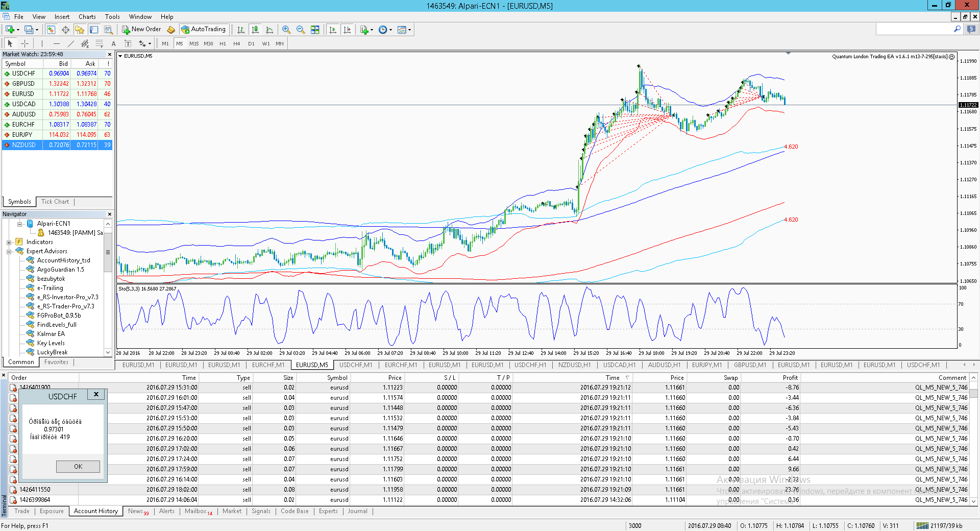
Task: Toggle the Data Window icon
Action: tap(65, 30)
